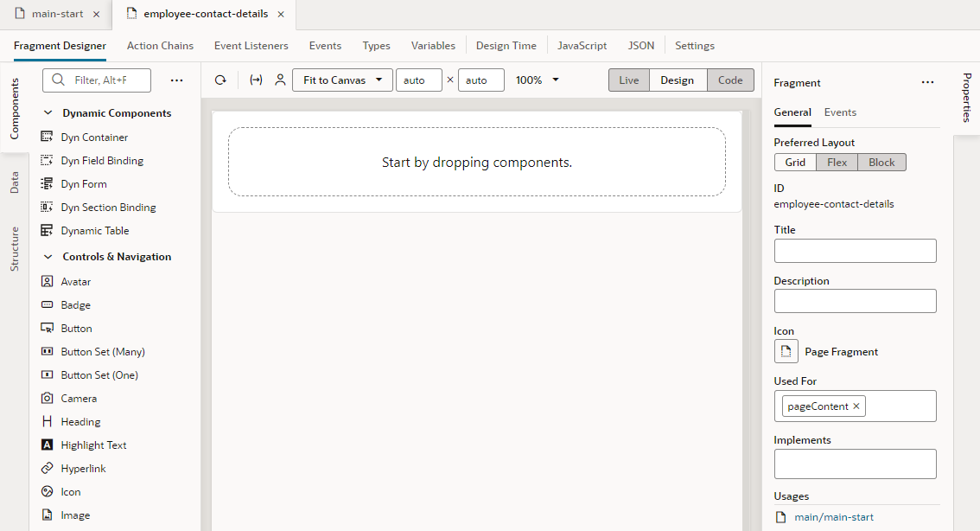Open the Event Listeners tab

(x=251, y=46)
